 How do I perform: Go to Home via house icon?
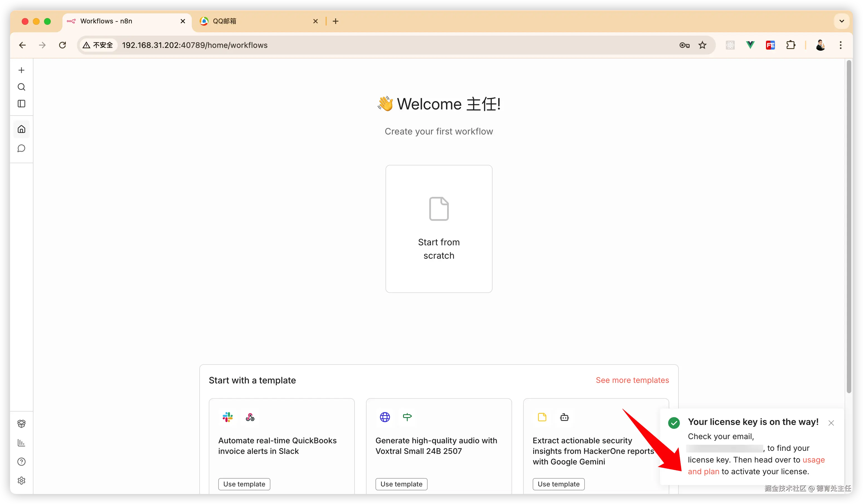point(21,129)
